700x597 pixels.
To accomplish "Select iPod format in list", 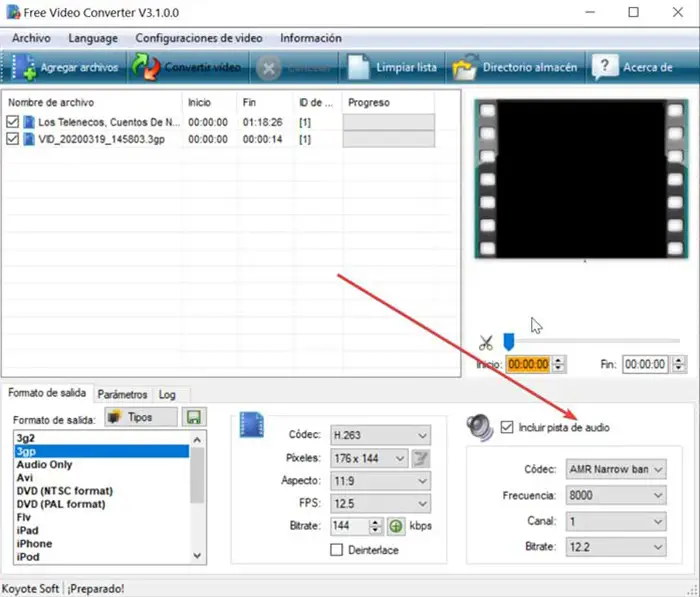I will [x=102, y=557].
